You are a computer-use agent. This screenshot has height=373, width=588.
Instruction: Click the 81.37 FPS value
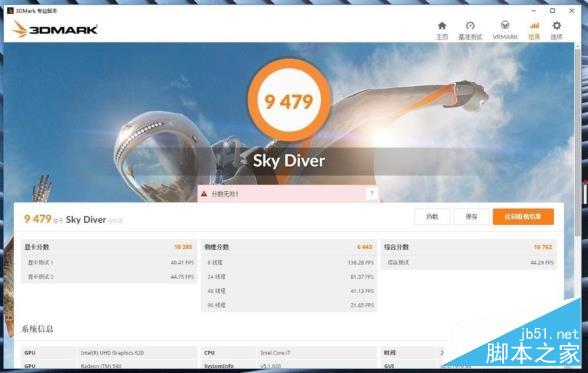(x=362, y=277)
